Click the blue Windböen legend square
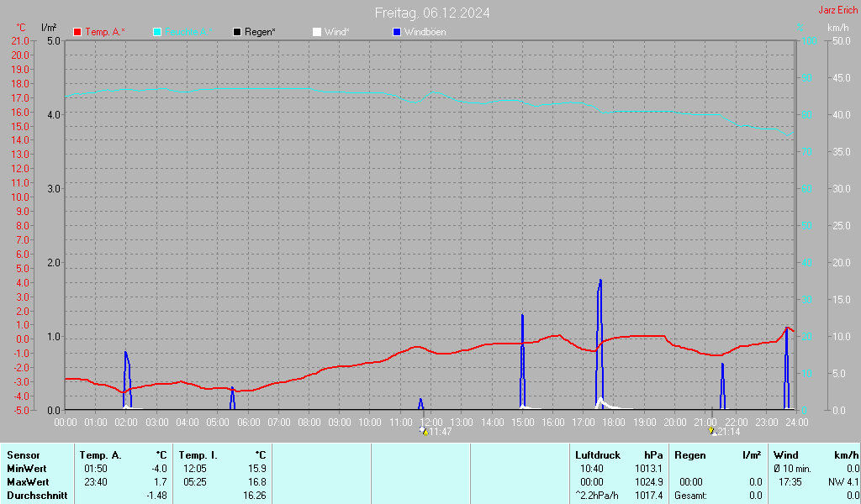Image resolution: width=861 pixels, height=504 pixels. (x=397, y=32)
